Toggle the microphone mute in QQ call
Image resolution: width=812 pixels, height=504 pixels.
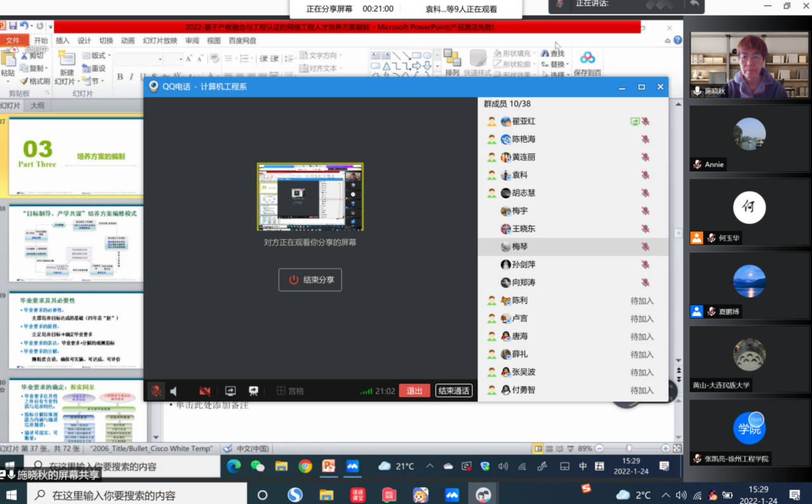point(155,391)
